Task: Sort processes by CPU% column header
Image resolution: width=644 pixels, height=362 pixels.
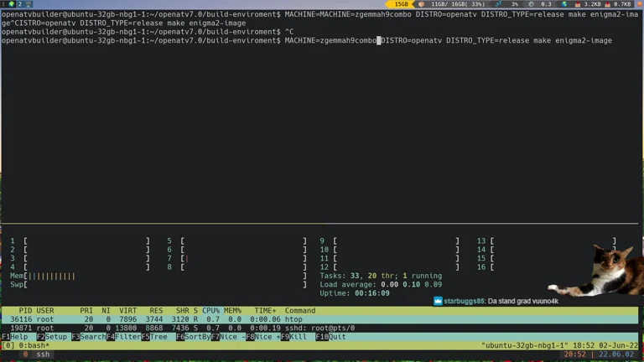Action: coord(210,311)
